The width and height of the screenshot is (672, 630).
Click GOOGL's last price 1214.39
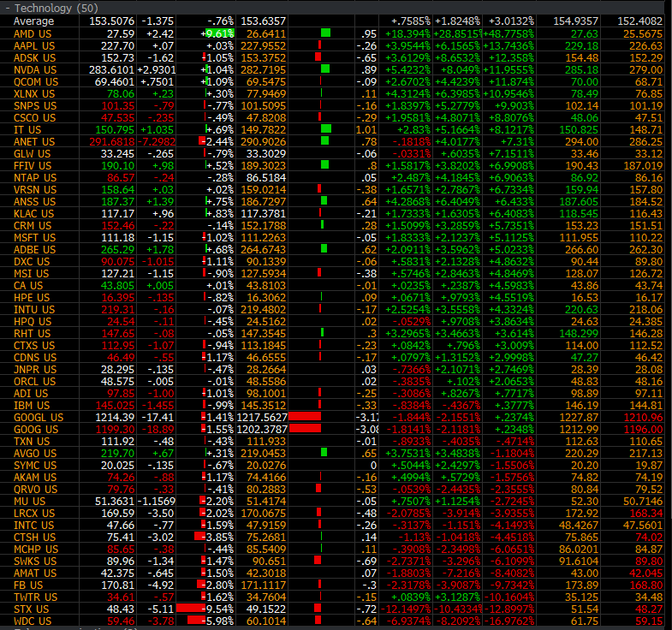(x=116, y=418)
